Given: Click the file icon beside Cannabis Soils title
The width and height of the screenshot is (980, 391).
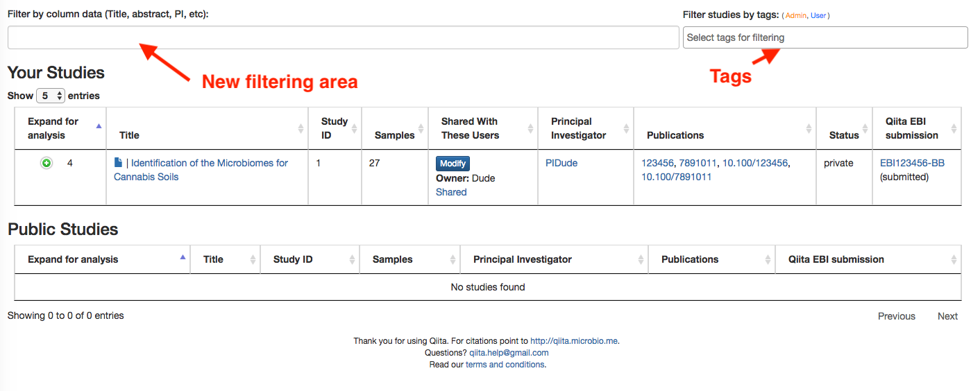Looking at the screenshot, I should click(x=118, y=162).
